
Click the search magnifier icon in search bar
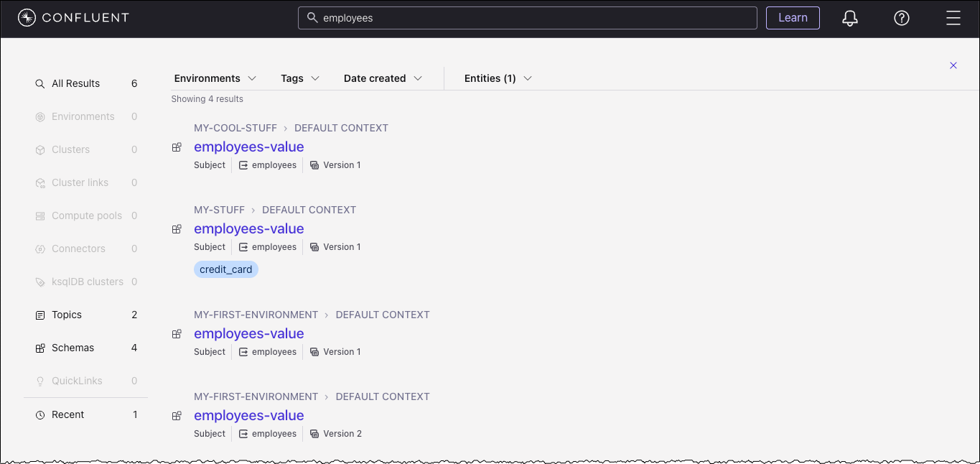[x=312, y=18]
